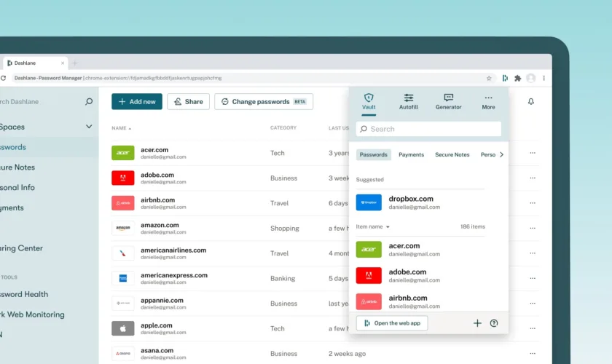Image resolution: width=612 pixels, height=364 pixels.
Task: Reload the page with the refresh icon
Action: 3,78
